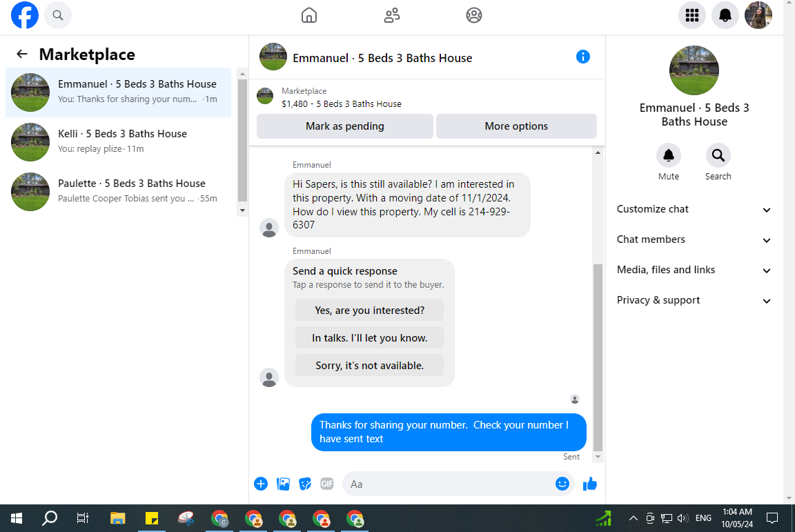
Task: Mute this conversation with the bell icon
Action: (668, 155)
